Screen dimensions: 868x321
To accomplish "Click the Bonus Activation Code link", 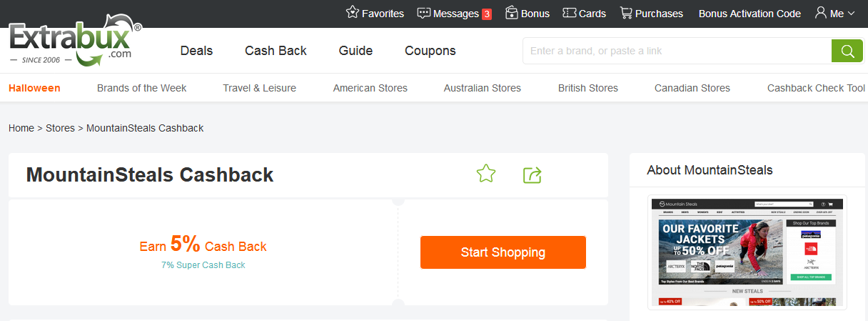I will point(750,14).
